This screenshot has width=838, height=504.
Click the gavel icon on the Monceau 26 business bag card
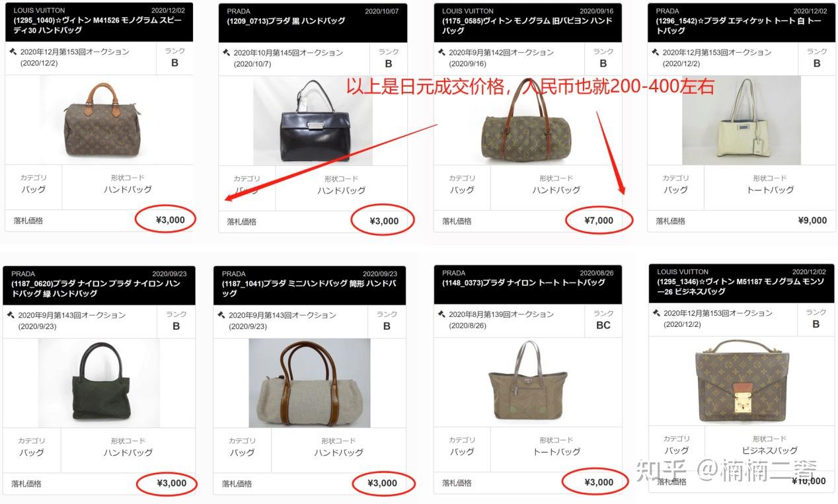coord(656,313)
